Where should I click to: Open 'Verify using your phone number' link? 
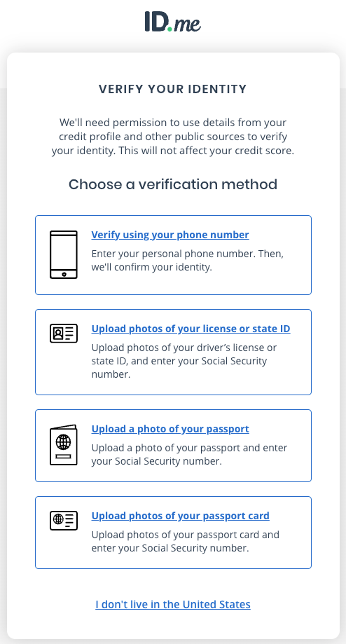tap(170, 235)
